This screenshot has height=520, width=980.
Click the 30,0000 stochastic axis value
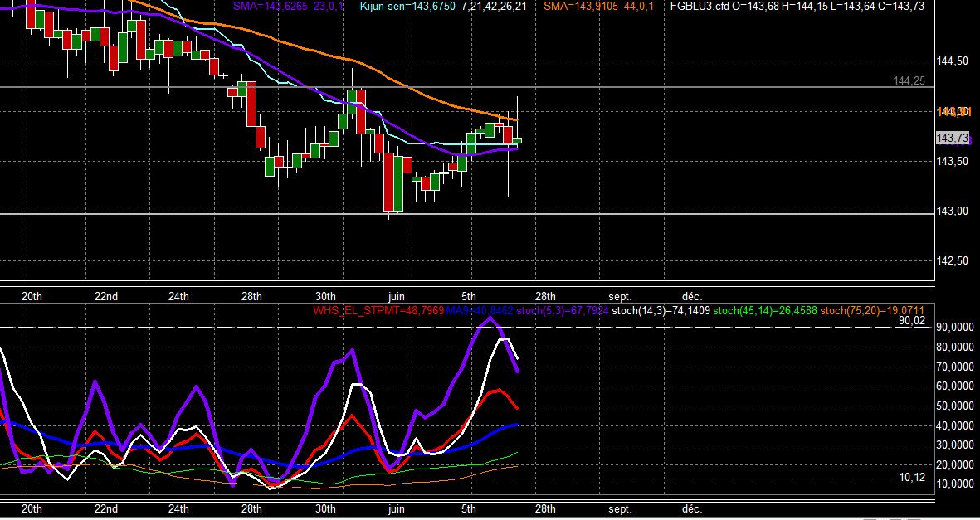tap(953, 445)
